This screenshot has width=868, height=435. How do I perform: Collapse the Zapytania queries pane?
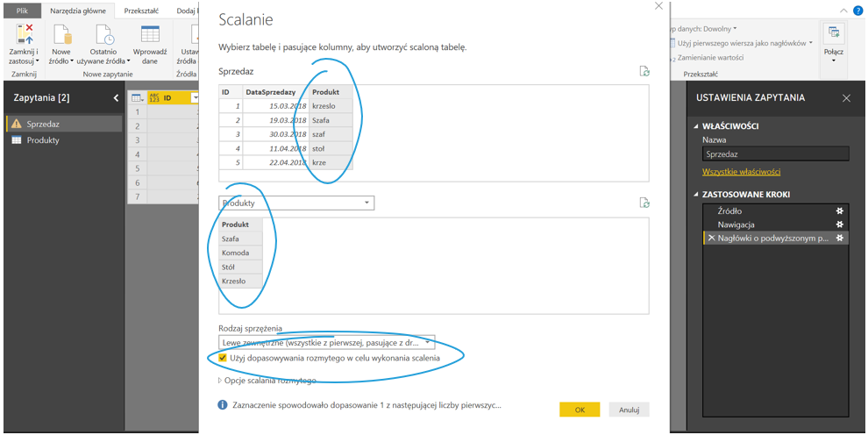116,97
